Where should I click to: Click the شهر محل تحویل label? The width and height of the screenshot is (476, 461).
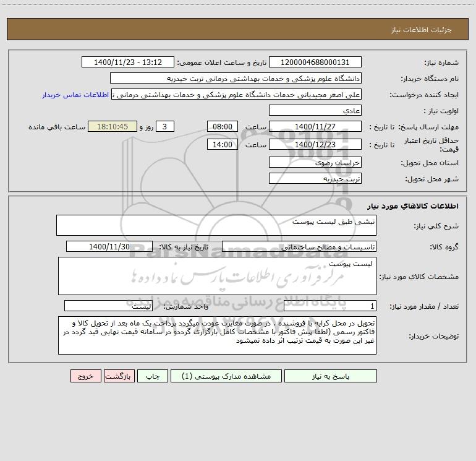click(431, 179)
